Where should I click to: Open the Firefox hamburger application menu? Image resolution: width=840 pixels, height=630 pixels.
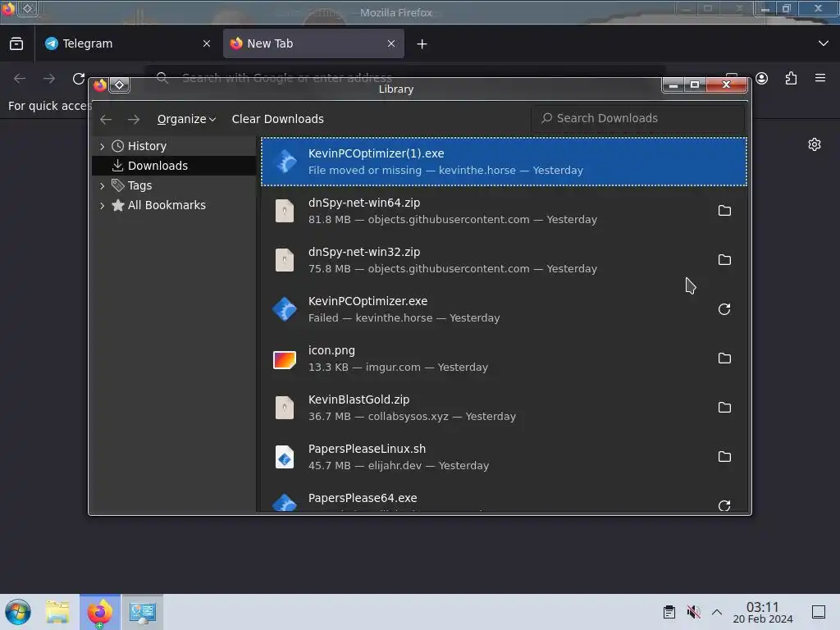[820, 78]
